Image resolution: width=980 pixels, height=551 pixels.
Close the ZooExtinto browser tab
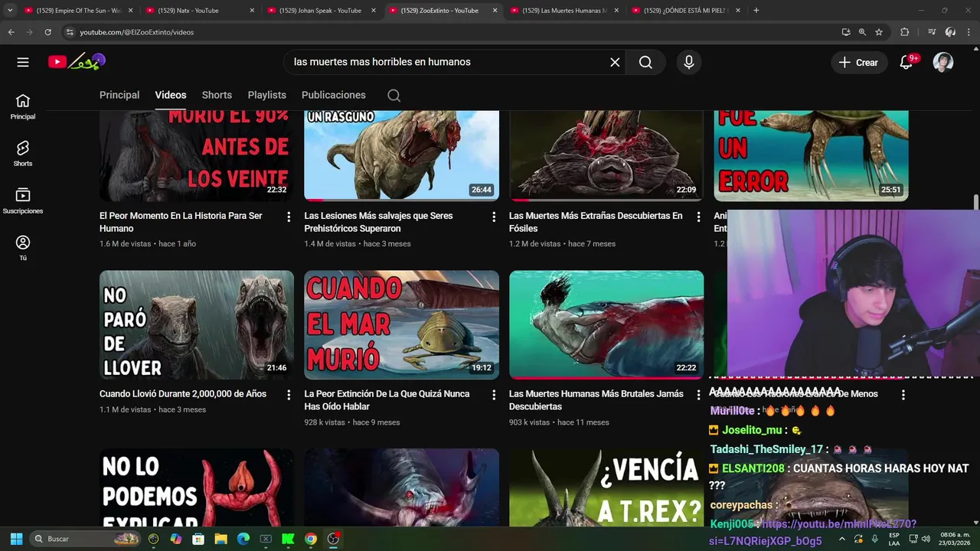click(495, 11)
